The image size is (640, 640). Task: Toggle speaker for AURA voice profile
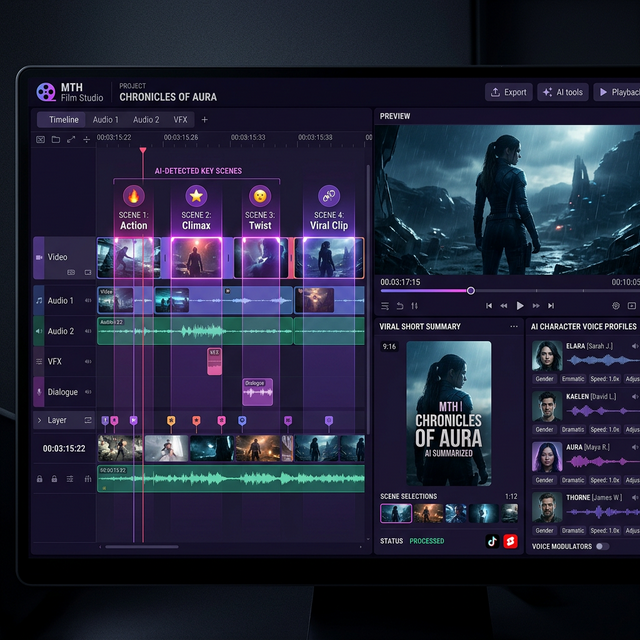pyautogui.click(x=635, y=447)
